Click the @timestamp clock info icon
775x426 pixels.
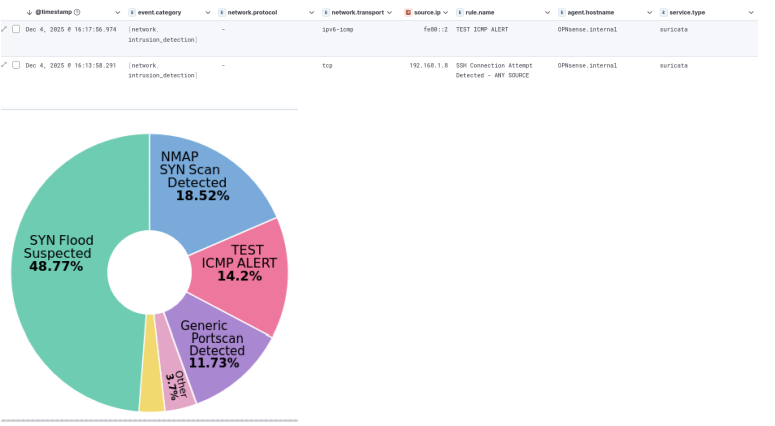pos(91,12)
